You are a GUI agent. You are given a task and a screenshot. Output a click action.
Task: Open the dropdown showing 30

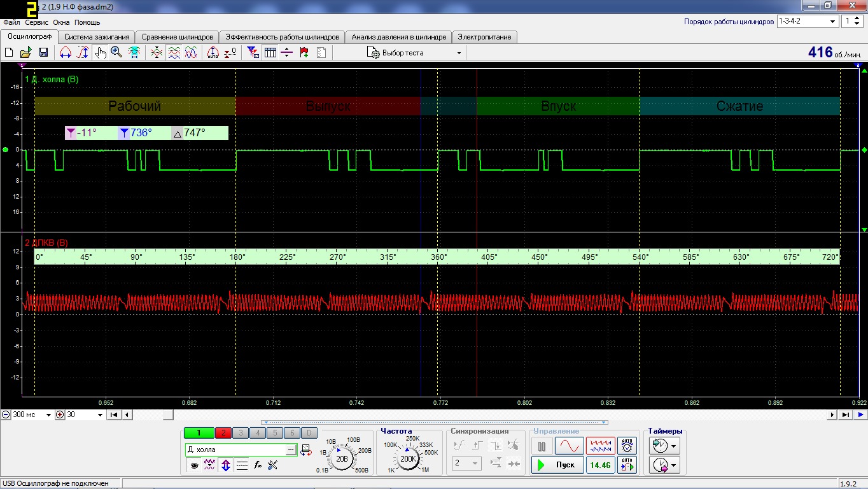point(85,415)
